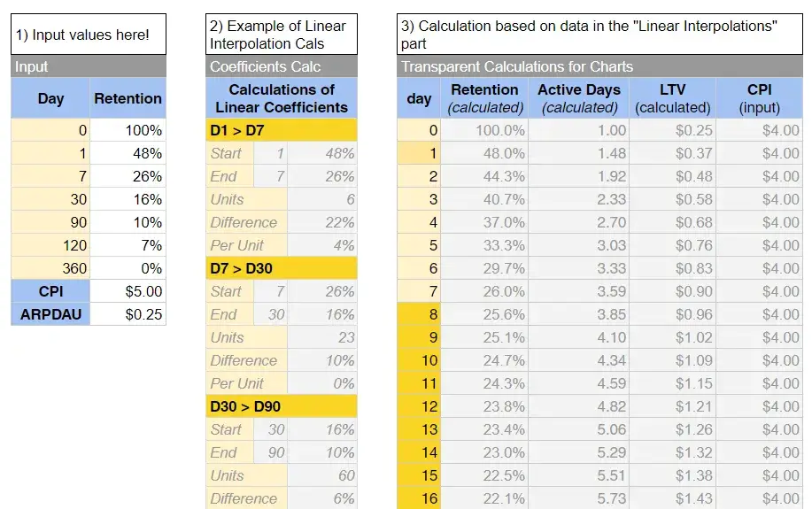Image resolution: width=812 pixels, height=509 pixels.
Task: Click the 'Input values here!' note box
Action: point(89,36)
